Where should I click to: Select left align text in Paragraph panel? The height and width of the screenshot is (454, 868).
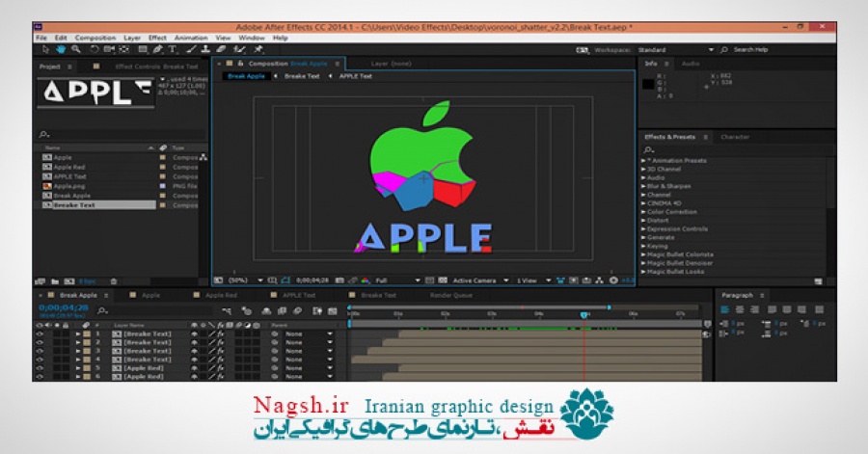725,309
